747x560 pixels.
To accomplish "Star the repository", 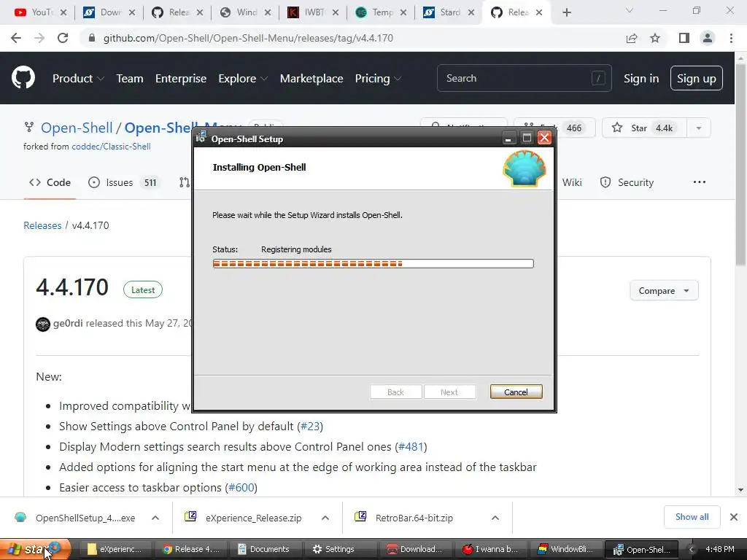I will tap(644, 128).
